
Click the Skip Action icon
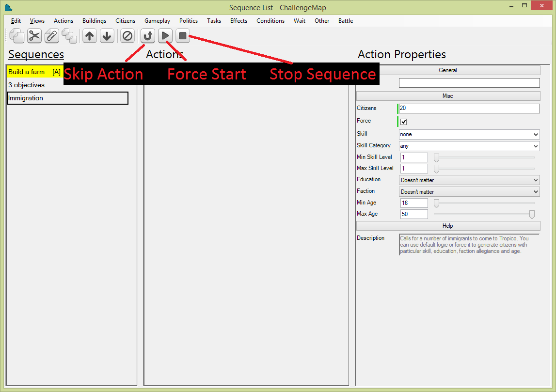coord(148,36)
